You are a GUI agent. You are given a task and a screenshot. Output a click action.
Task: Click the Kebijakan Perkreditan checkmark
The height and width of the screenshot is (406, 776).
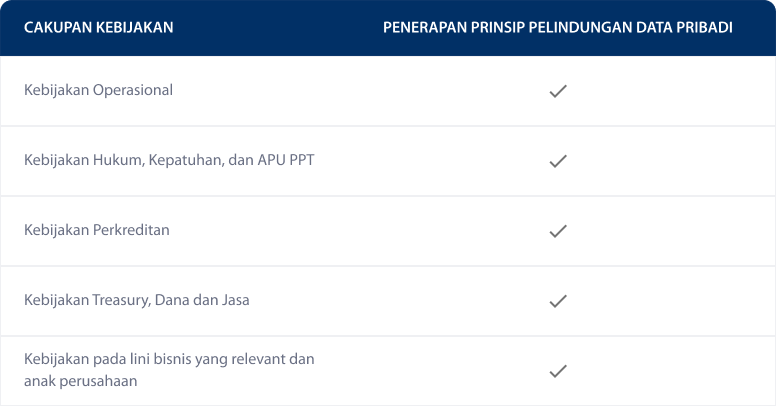558,231
